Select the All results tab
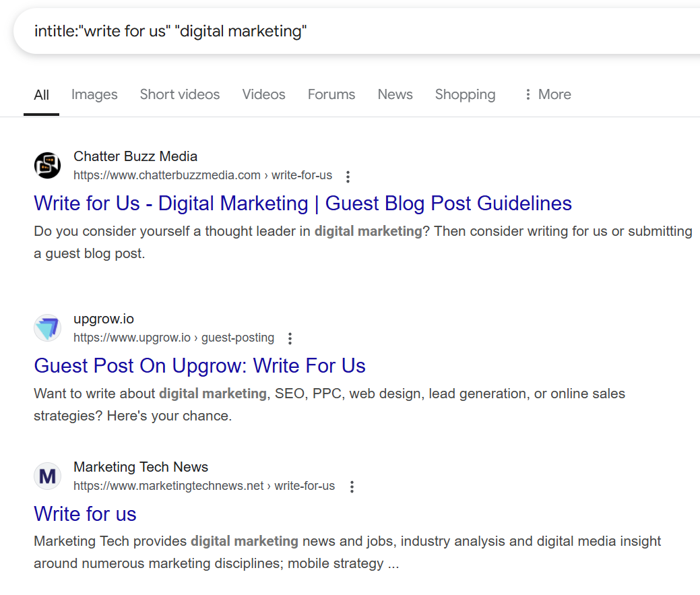Viewport: 700px width, 595px height. point(42,95)
